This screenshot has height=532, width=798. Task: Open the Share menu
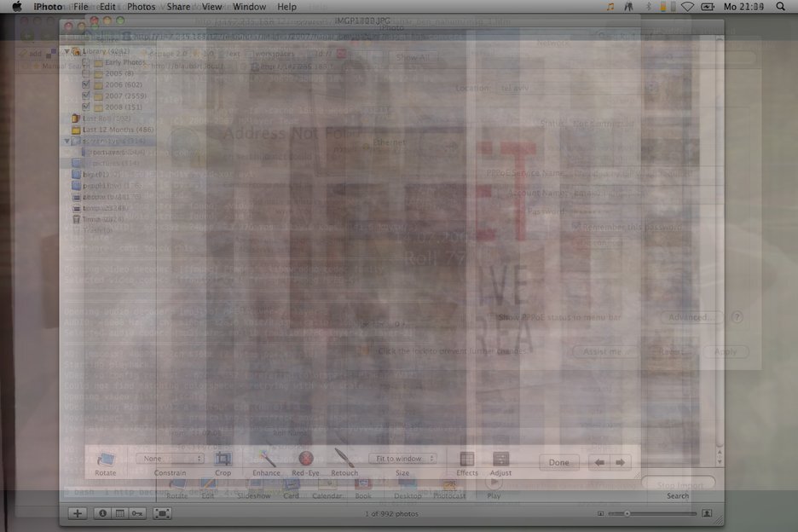pyautogui.click(x=178, y=7)
